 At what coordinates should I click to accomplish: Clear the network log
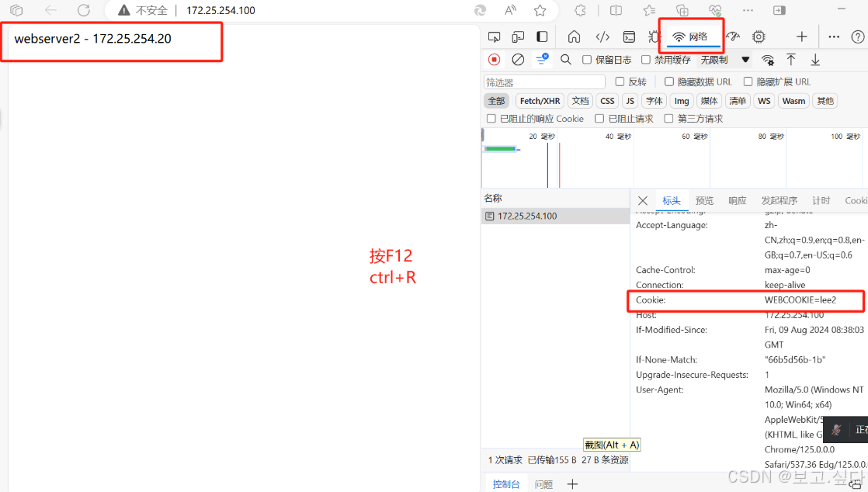518,59
